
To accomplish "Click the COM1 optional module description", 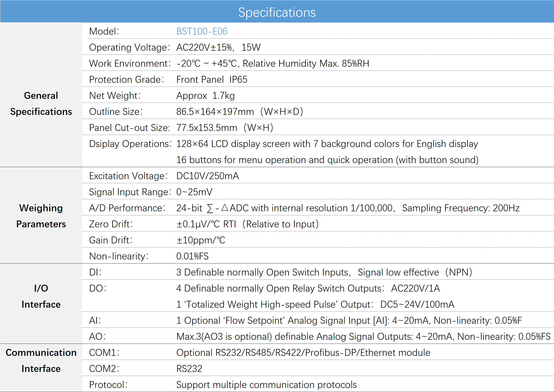I will 303,353.
